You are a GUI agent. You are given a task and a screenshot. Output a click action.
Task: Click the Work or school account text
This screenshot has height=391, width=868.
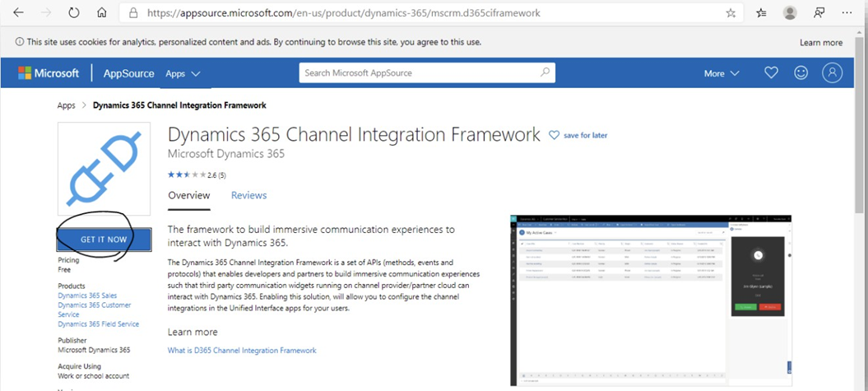pos(94,376)
